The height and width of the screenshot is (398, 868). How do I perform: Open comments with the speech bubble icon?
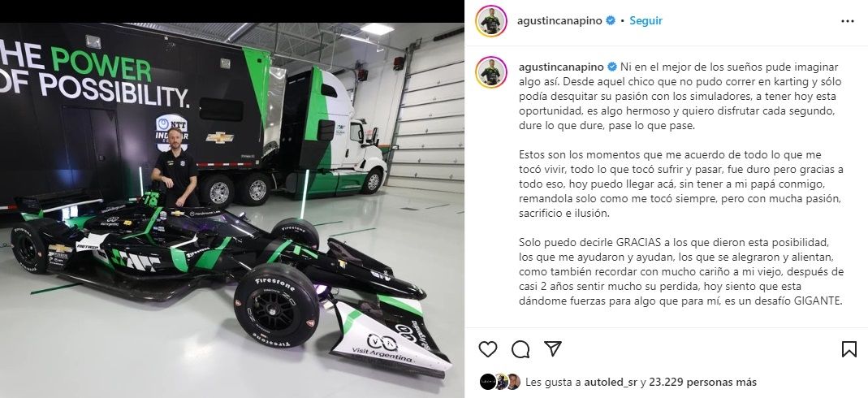click(520, 348)
